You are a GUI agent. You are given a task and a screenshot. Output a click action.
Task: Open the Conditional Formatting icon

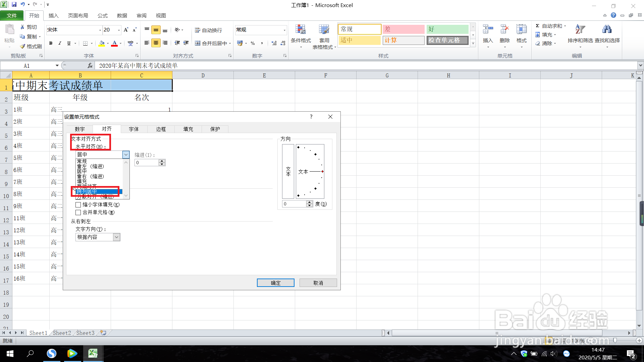[301, 30]
